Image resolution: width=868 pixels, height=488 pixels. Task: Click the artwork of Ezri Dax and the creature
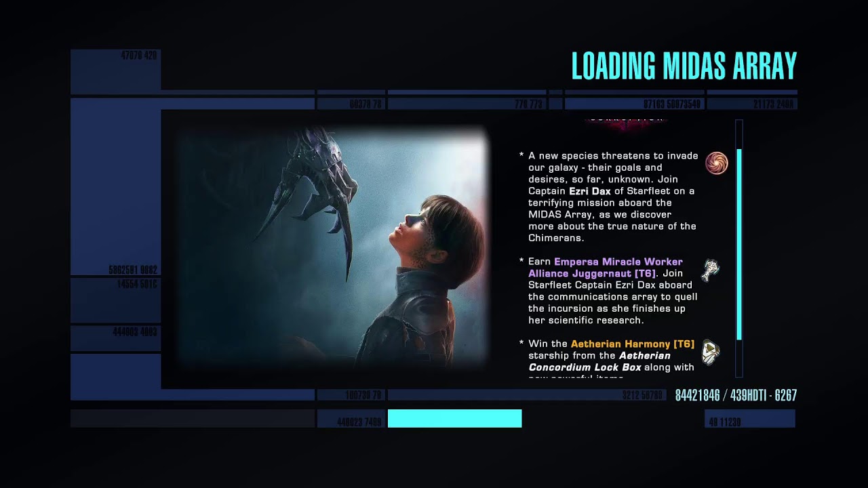tap(332, 247)
